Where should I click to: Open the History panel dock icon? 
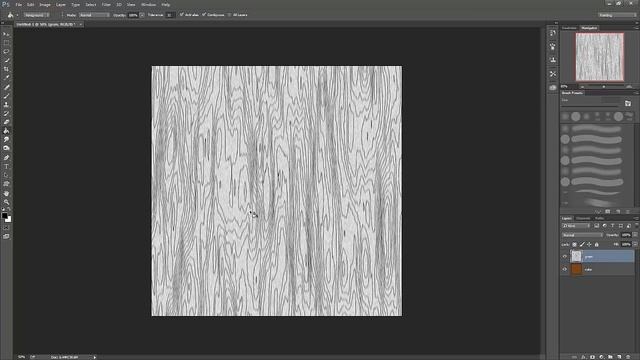click(x=553, y=33)
